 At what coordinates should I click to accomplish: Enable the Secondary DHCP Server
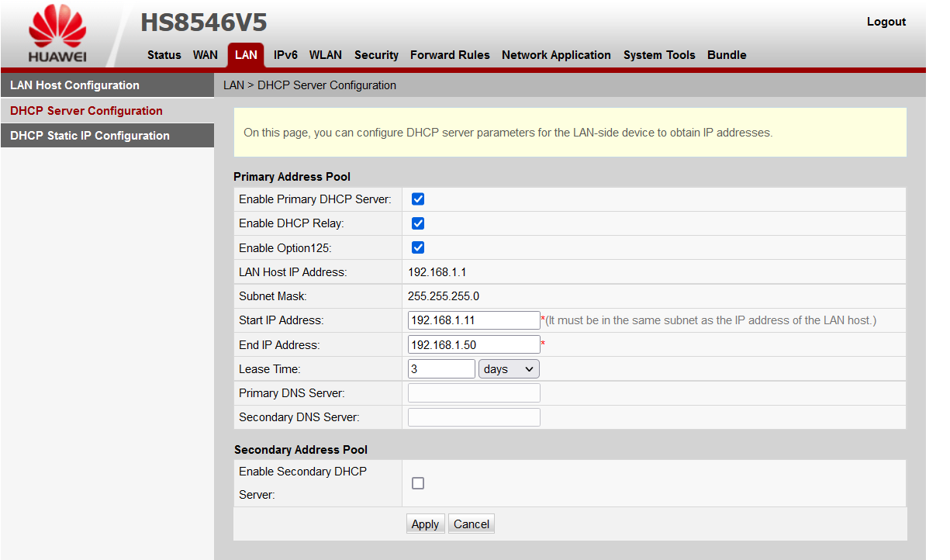point(418,482)
